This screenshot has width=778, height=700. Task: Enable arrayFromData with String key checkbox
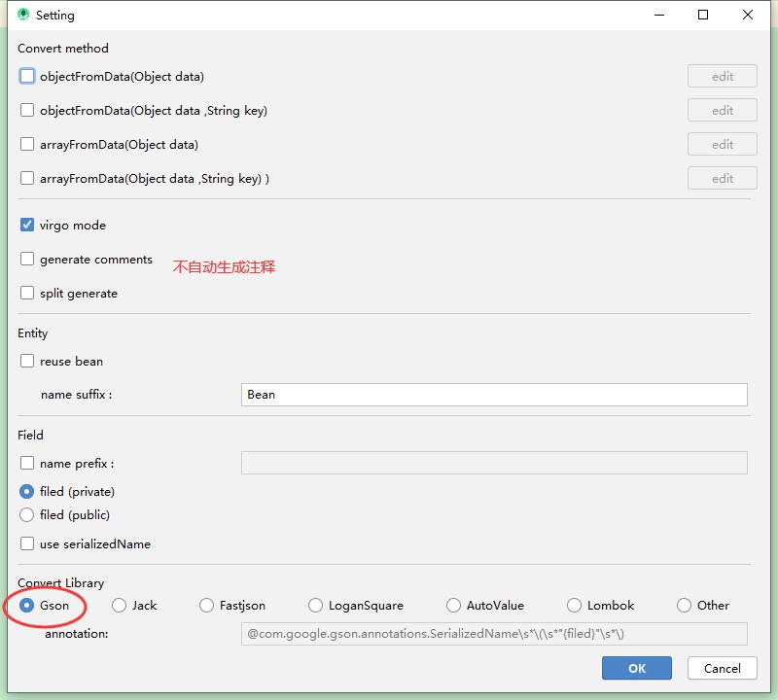coord(27,178)
